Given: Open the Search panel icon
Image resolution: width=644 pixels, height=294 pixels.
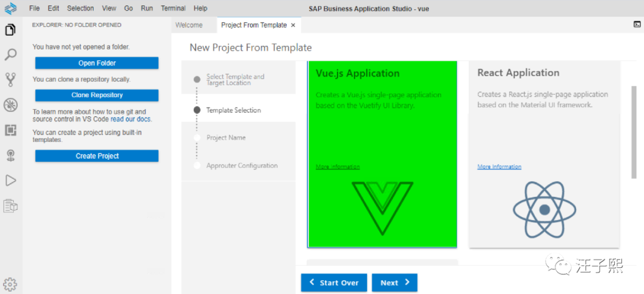Looking at the screenshot, I should [10, 55].
